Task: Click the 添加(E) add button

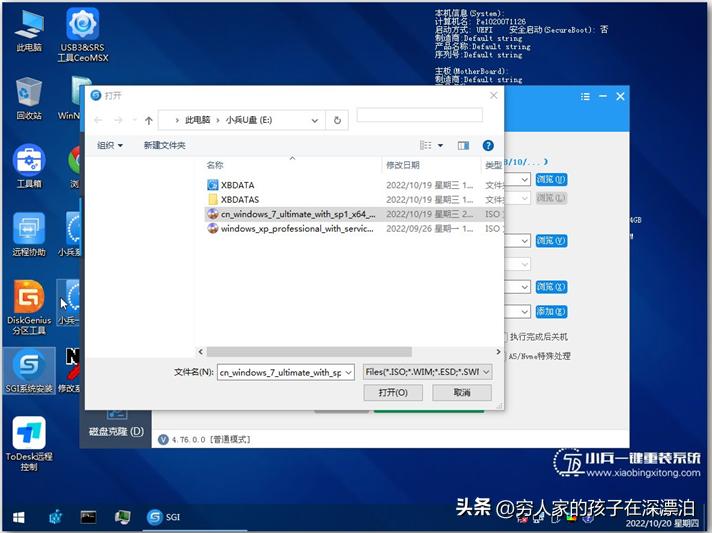Action: (551, 311)
